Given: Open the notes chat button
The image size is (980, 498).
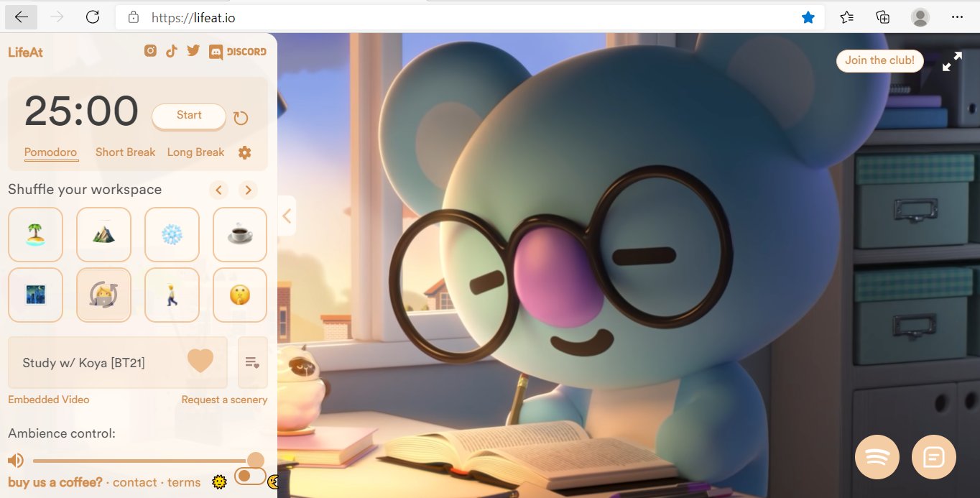Looking at the screenshot, I should click(934, 458).
